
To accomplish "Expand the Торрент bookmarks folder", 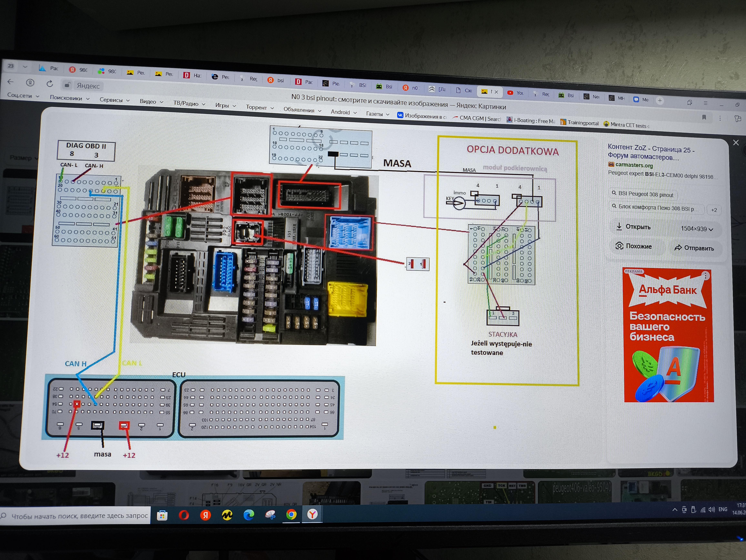I will pos(260,107).
